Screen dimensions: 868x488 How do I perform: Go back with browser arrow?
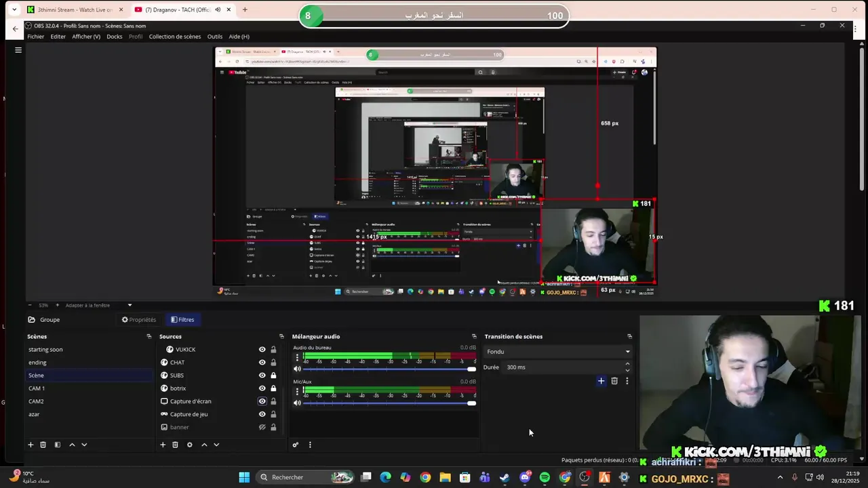(x=16, y=28)
